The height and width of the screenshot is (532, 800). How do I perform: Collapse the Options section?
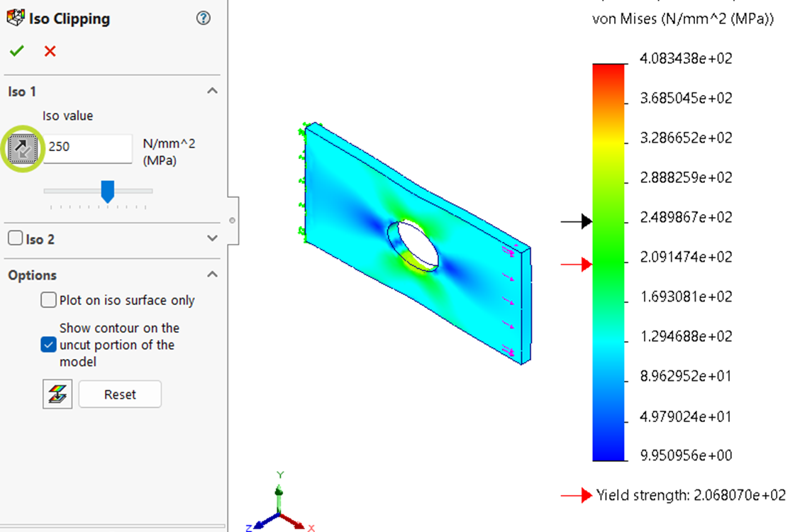click(212, 275)
